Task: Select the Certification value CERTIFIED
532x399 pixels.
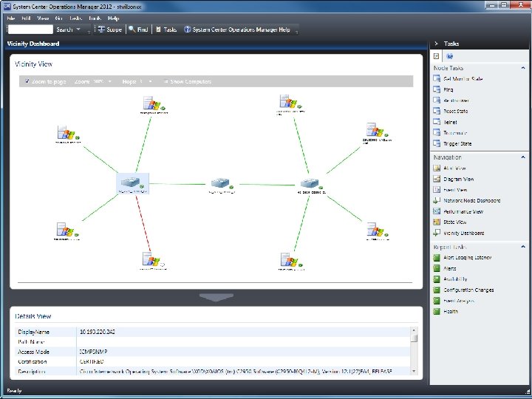Action: tap(92, 361)
